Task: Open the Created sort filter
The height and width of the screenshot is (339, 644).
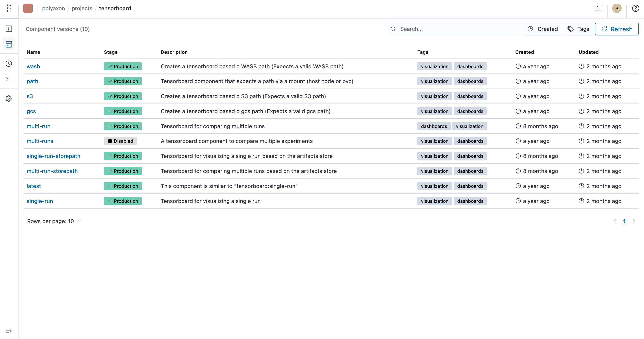Action: pyautogui.click(x=543, y=29)
